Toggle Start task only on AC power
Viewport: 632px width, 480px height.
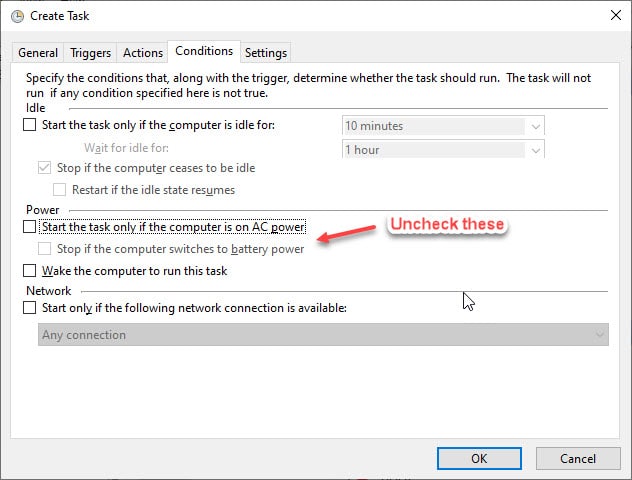(29, 226)
